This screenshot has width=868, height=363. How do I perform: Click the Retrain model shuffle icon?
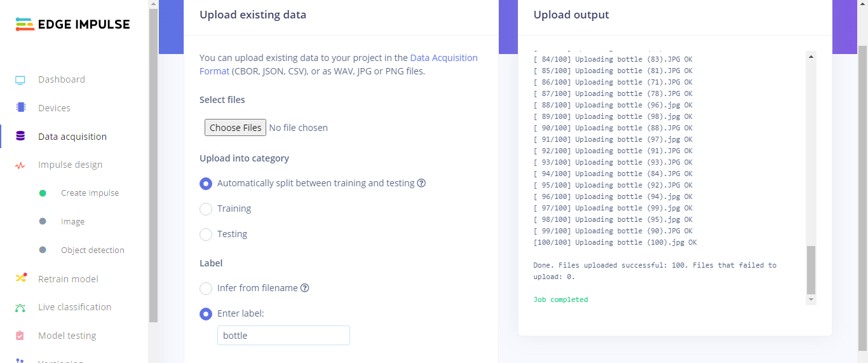(20, 278)
